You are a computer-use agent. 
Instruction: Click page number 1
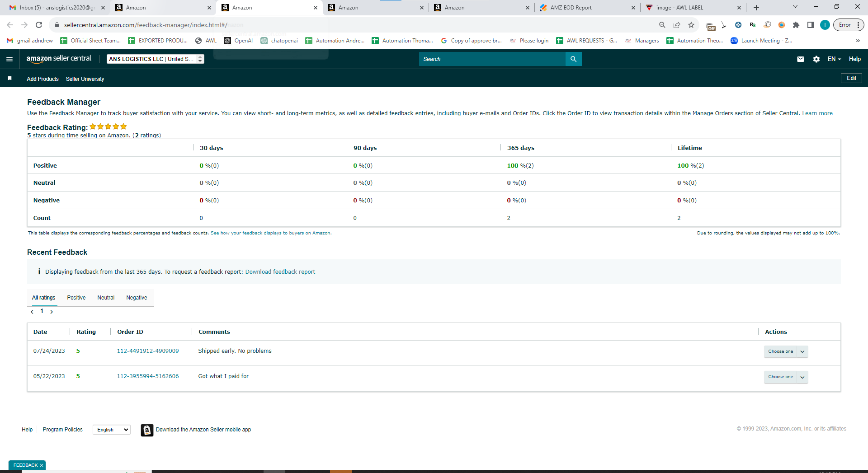click(42, 311)
